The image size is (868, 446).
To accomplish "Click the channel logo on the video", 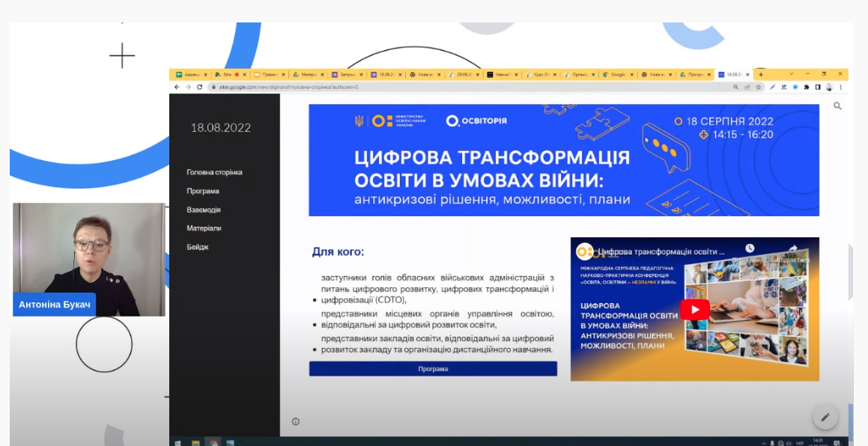I will pyautogui.click(x=584, y=251).
